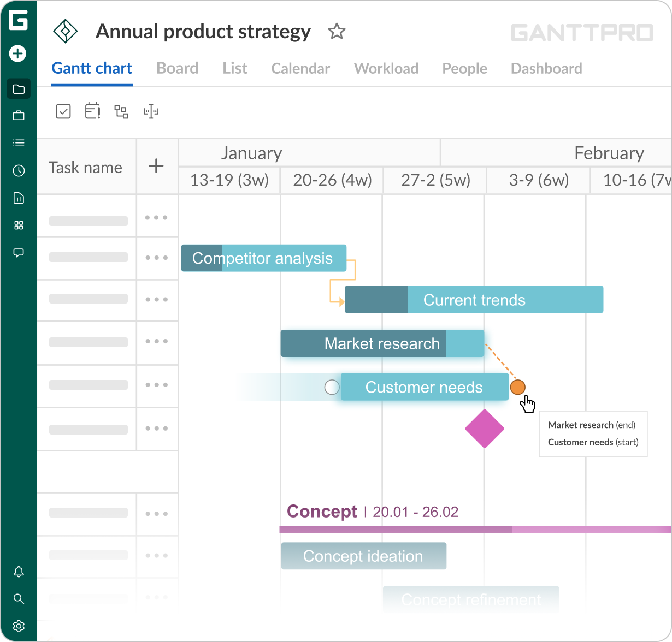Open the settings gear in sidebar

point(19,626)
